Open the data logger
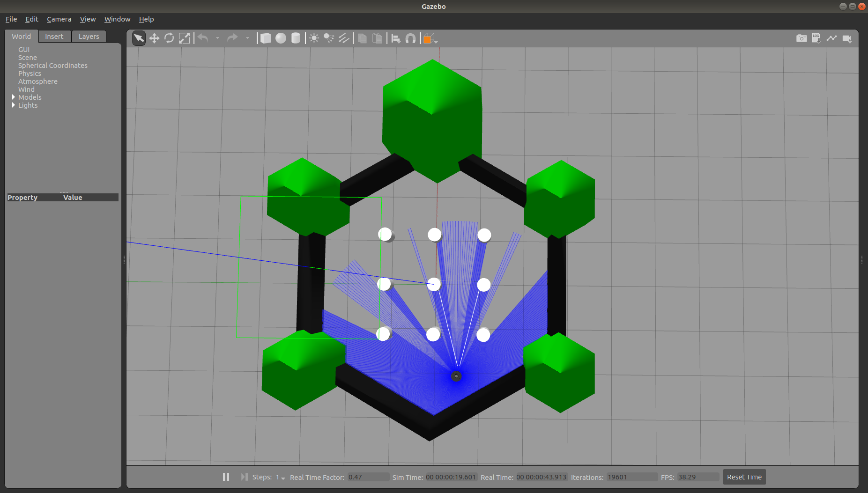The image size is (868, 493). coord(816,38)
